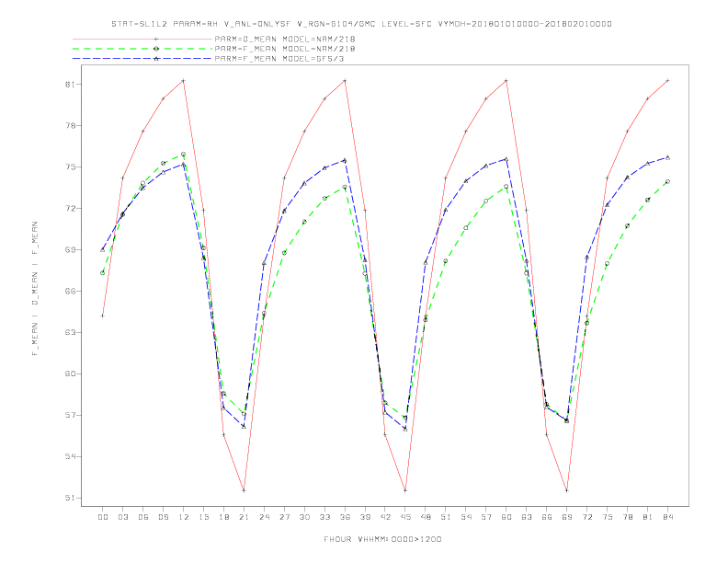This screenshot has width=728, height=563.
Task: Click the red solid line sample in legend
Action: click(x=142, y=39)
